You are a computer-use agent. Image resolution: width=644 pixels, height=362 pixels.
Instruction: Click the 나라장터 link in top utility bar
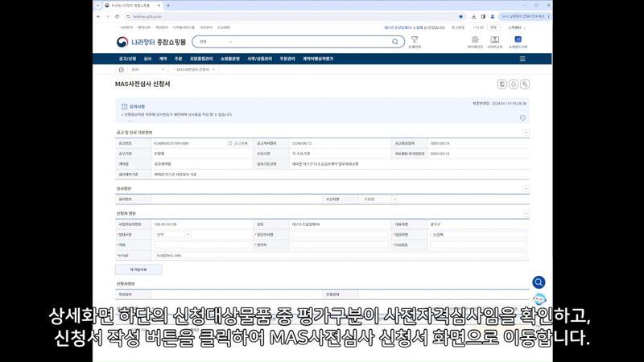pos(126,27)
